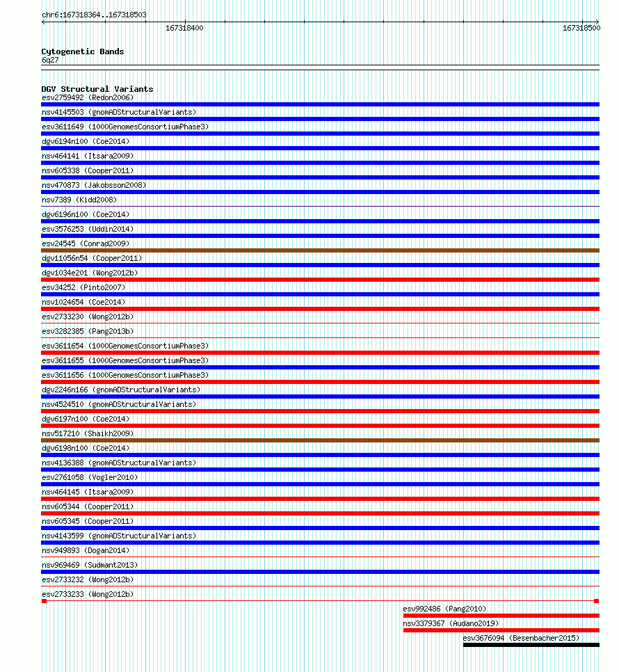
Task: Select dgv1034e201 (Wong2012b) variant
Action: [x=90, y=273]
